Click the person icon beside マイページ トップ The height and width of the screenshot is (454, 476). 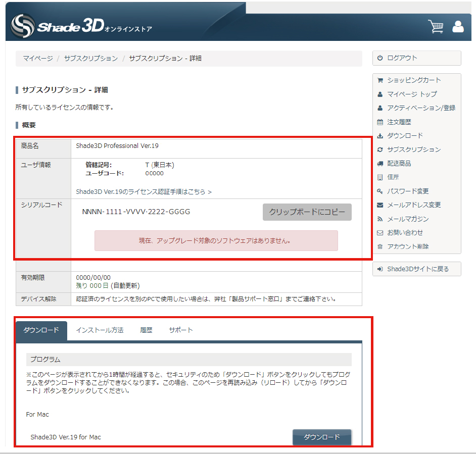380,94
